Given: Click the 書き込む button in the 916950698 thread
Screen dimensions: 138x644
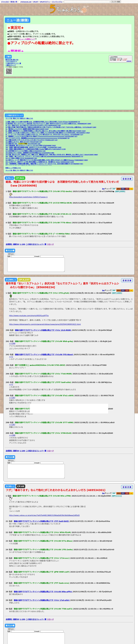Looking at the screenshot, I should click(11, 254).
